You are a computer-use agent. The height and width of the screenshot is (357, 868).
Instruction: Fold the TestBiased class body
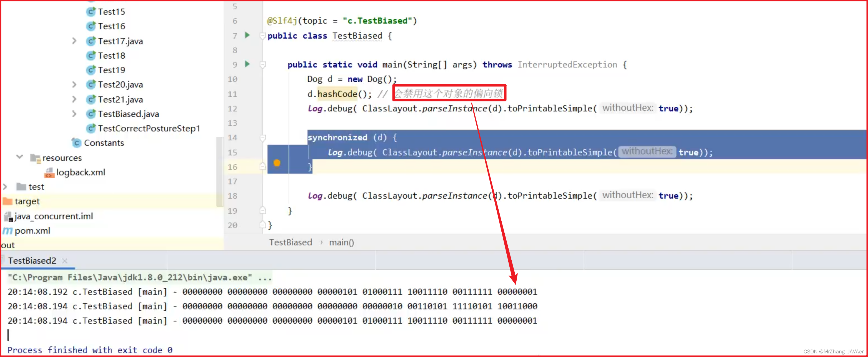click(263, 36)
